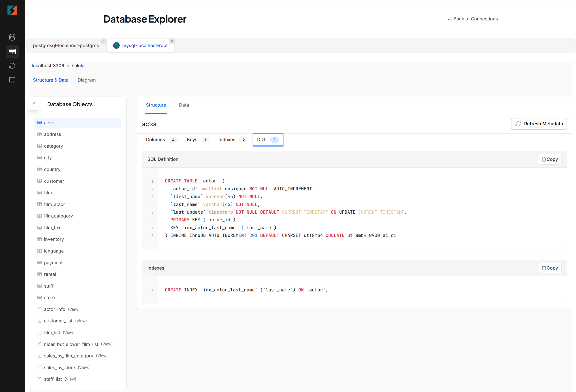Open the Connections database icon in sidebar

click(12, 37)
